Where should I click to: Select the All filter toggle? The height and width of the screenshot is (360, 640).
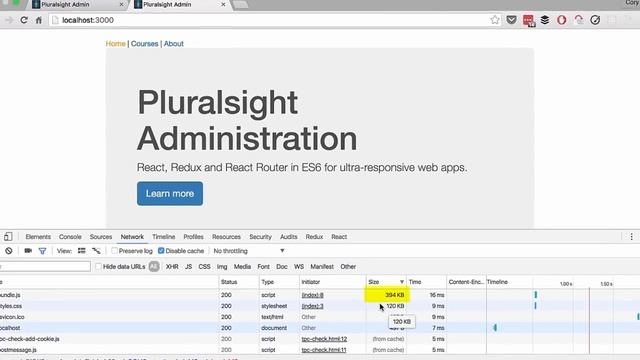coord(154,267)
